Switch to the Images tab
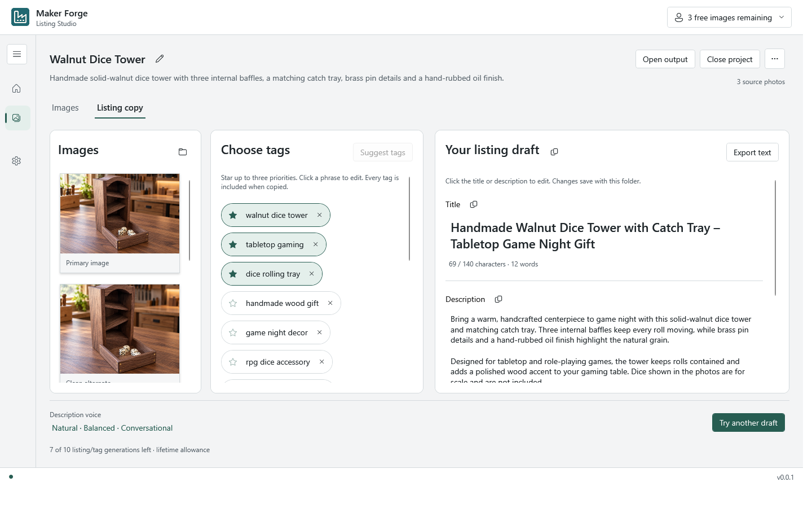This screenshot has width=812, height=508. click(65, 108)
